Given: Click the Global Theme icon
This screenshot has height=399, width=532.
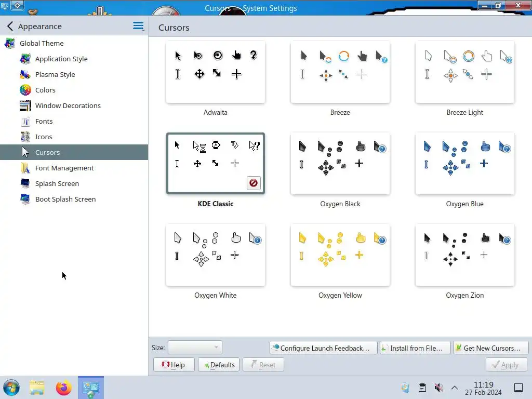Looking at the screenshot, I should 10,43.
